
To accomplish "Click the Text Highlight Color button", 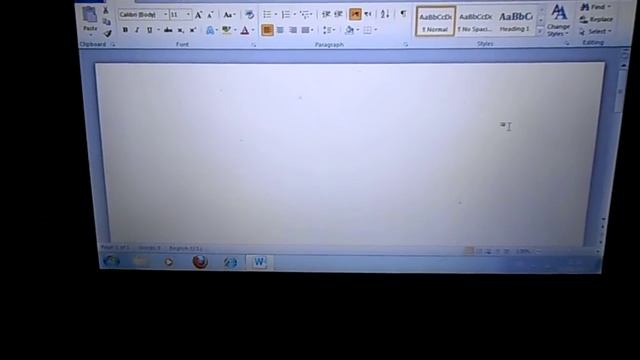I will pos(226,30).
